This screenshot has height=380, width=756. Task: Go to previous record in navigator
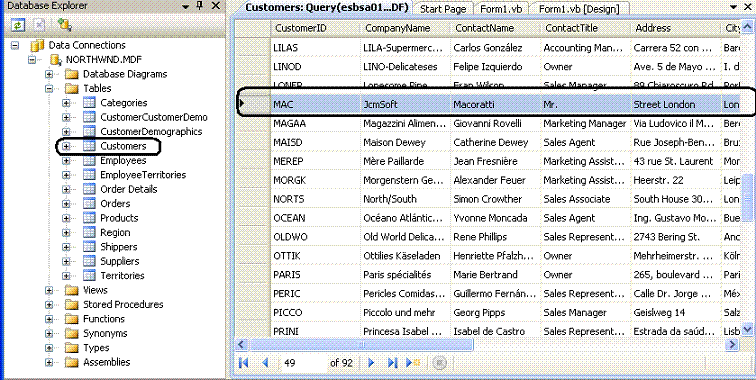pyautogui.click(x=265, y=363)
